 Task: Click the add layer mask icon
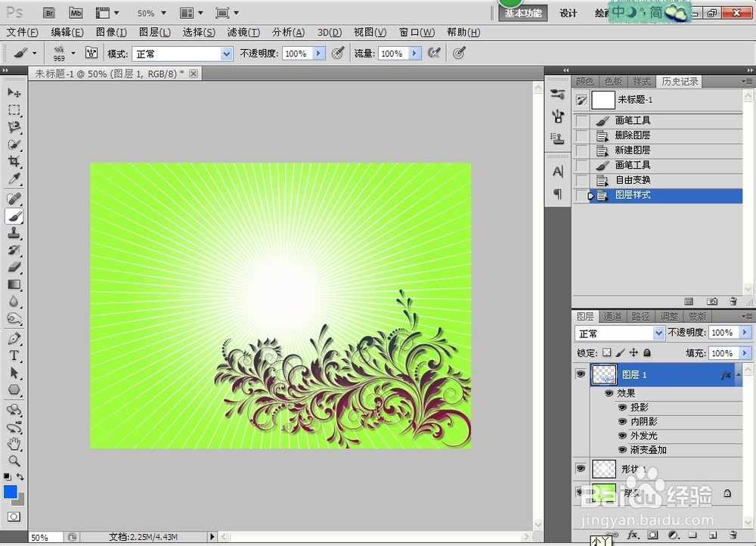653,535
